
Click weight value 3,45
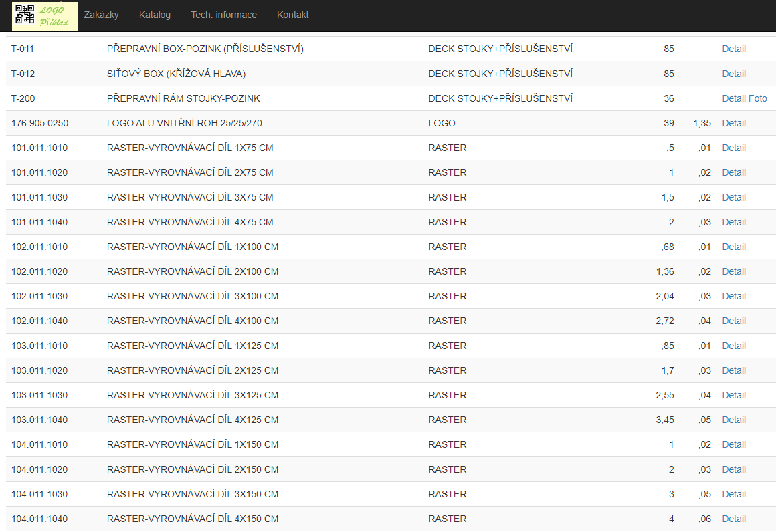coord(665,420)
